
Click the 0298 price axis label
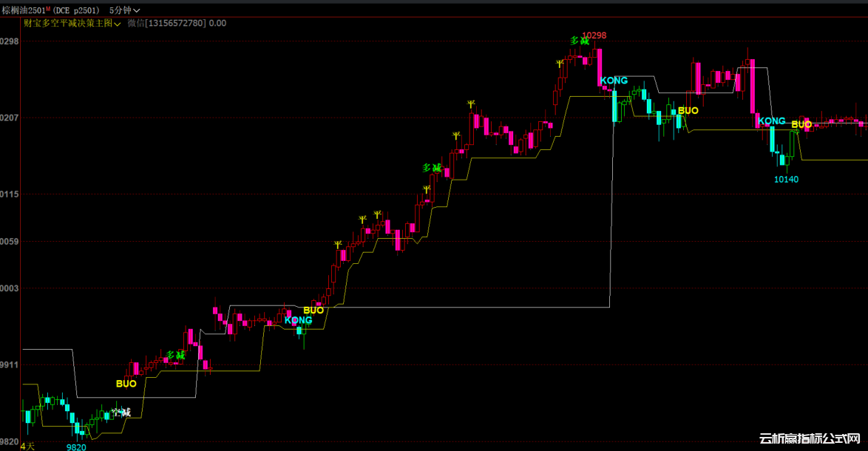(10, 41)
